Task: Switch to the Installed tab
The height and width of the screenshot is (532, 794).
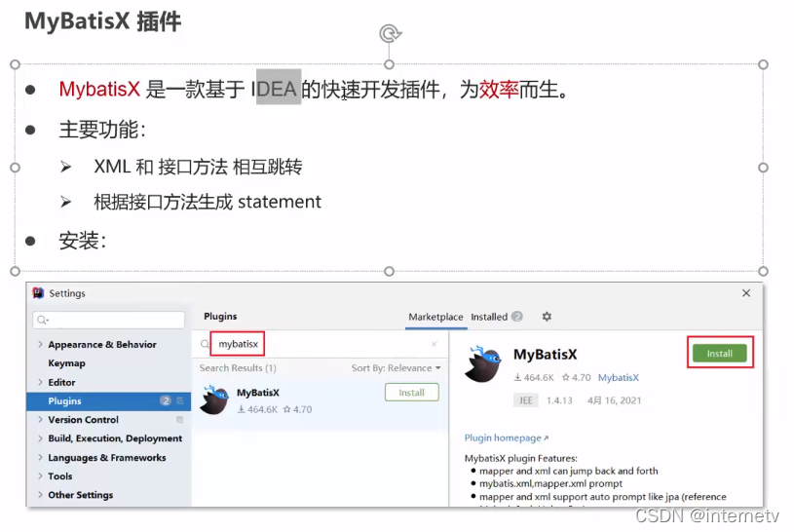Action: click(x=489, y=317)
